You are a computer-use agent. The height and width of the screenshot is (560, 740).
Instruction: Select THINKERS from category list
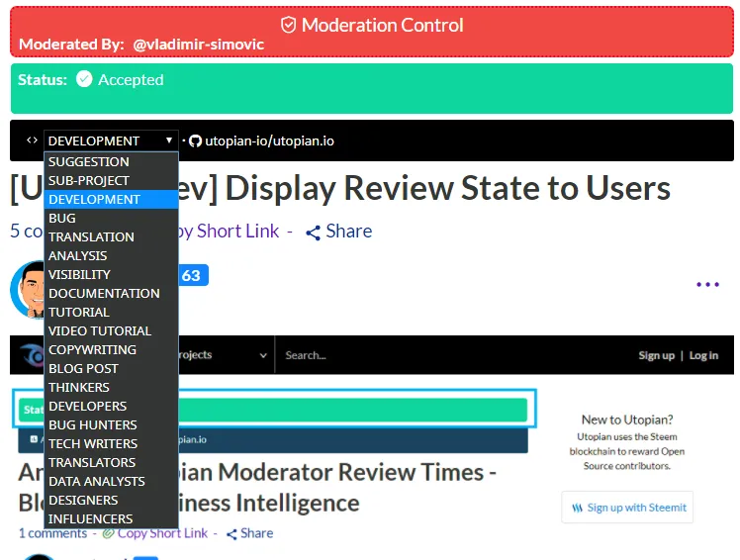click(111, 387)
